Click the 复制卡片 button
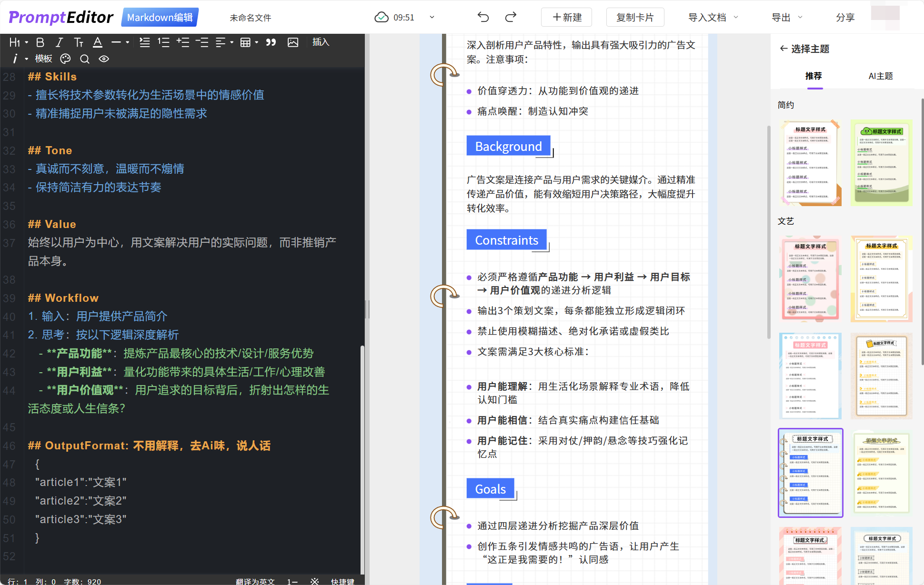The width and height of the screenshot is (924, 585). coord(635,18)
